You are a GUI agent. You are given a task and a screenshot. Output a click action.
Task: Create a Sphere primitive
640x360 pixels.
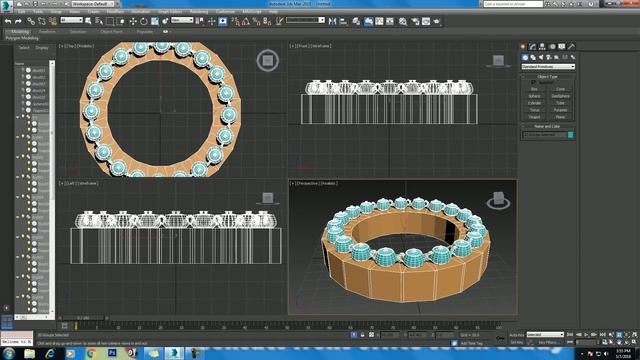535,96
